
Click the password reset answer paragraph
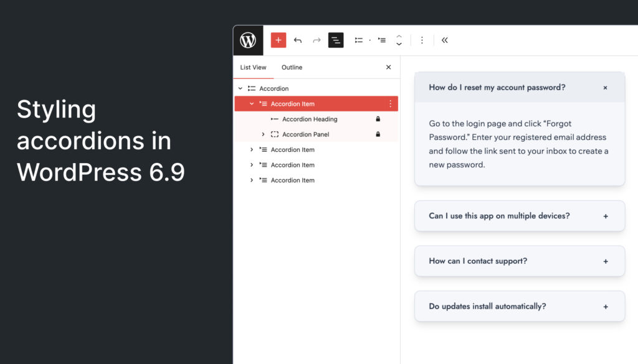point(519,144)
